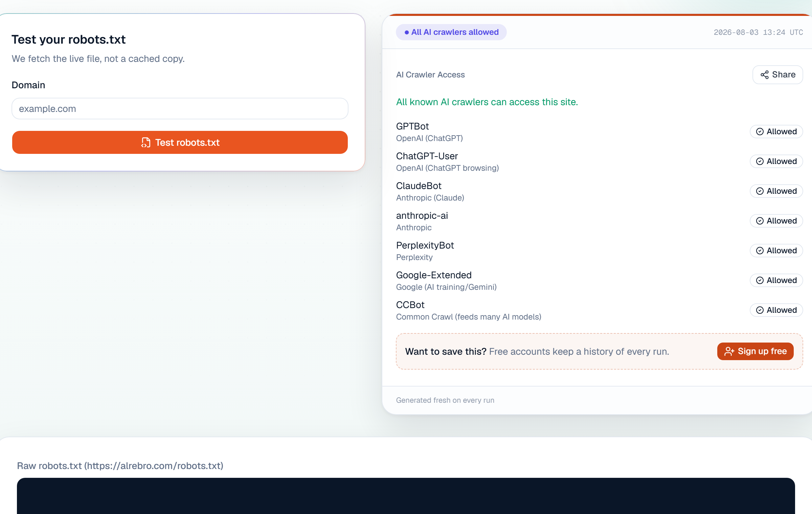Image resolution: width=812 pixels, height=514 pixels.
Task: Click the 'Domain' field label
Action: [28, 85]
